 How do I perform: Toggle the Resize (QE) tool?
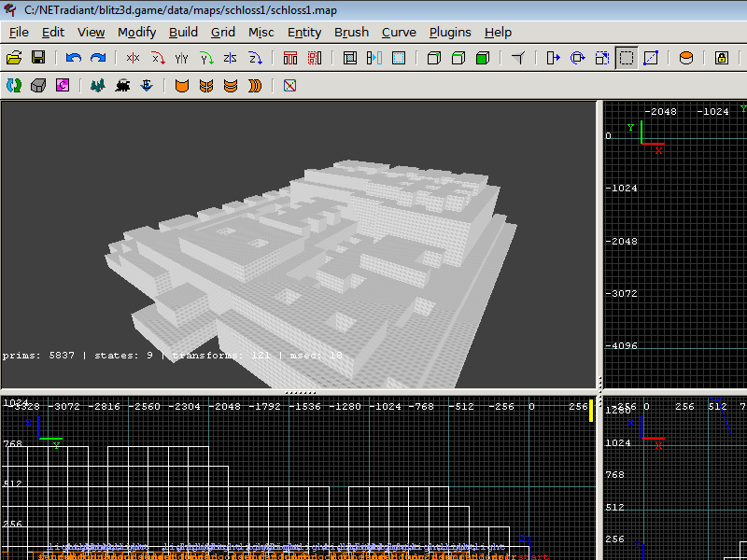click(x=627, y=58)
